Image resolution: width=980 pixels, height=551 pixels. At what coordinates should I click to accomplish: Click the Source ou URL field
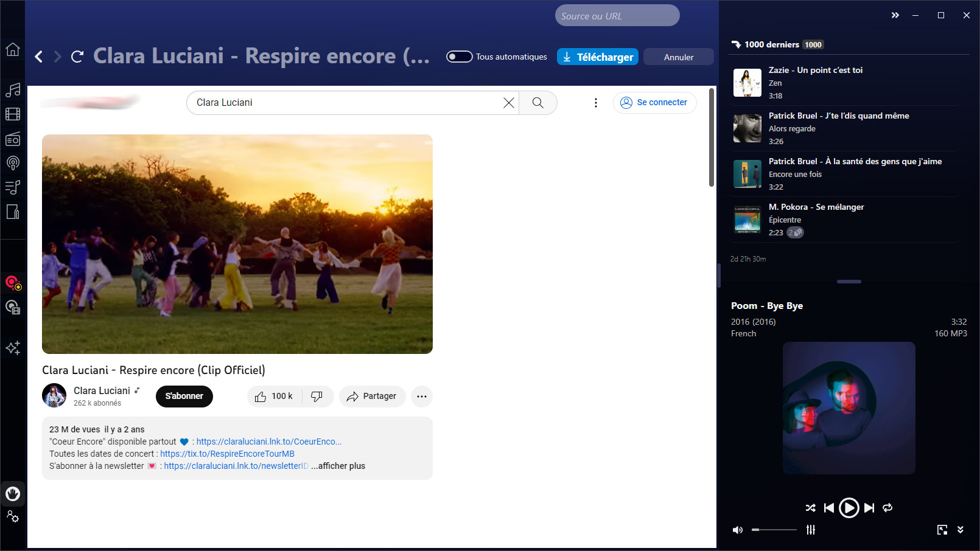click(617, 16)
